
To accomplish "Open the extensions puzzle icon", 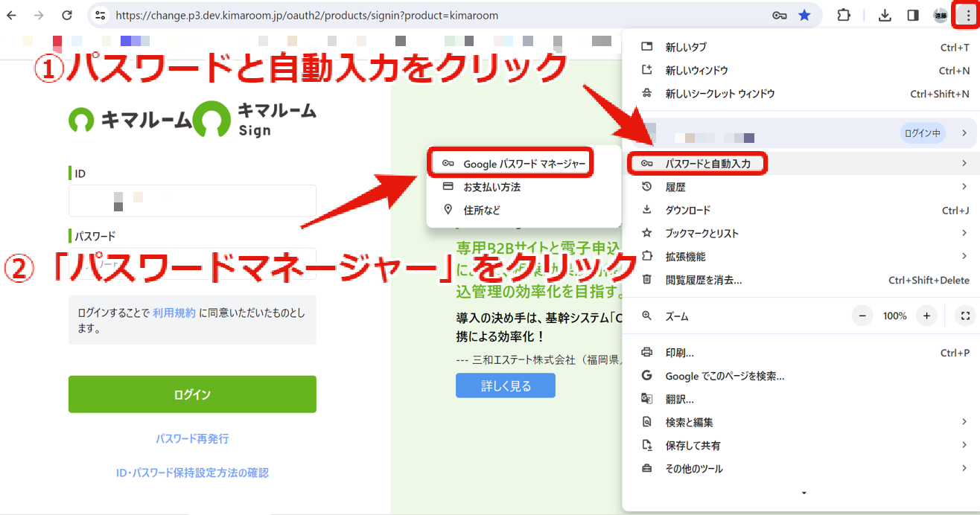I will [844, 16].
